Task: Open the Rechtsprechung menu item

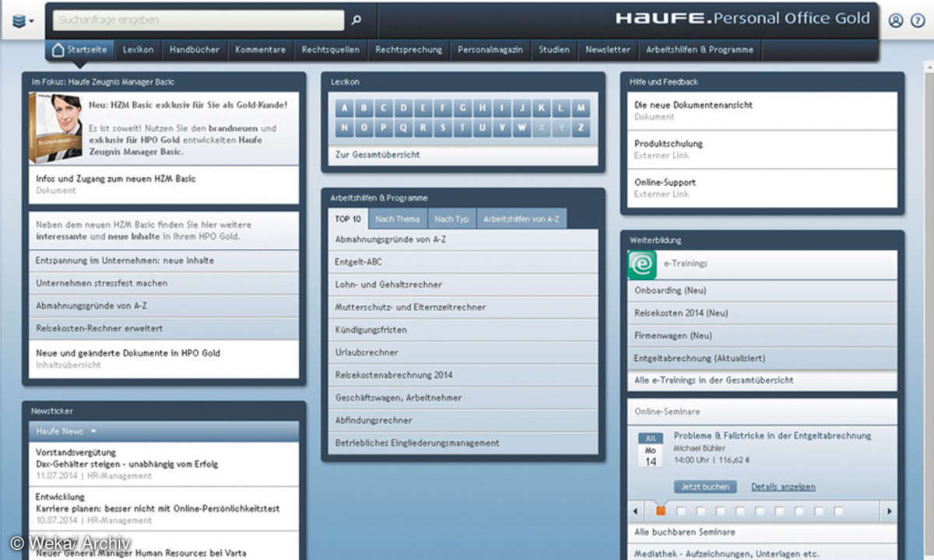Action: pos(409,49)
